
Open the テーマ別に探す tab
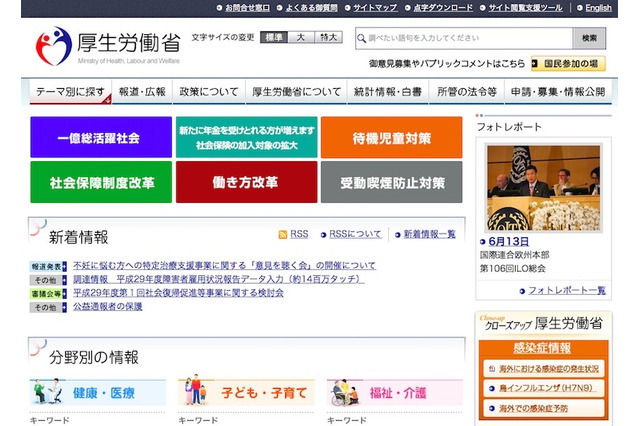71,92
